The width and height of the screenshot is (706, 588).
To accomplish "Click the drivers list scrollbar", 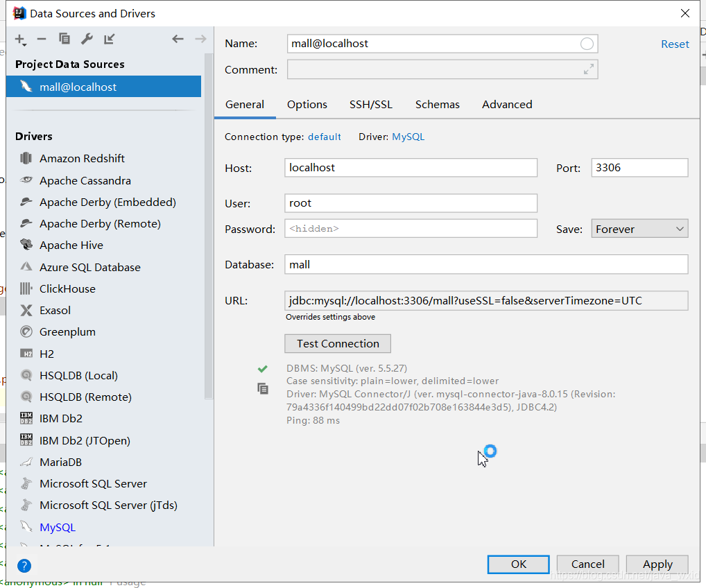I will (209, 225).
